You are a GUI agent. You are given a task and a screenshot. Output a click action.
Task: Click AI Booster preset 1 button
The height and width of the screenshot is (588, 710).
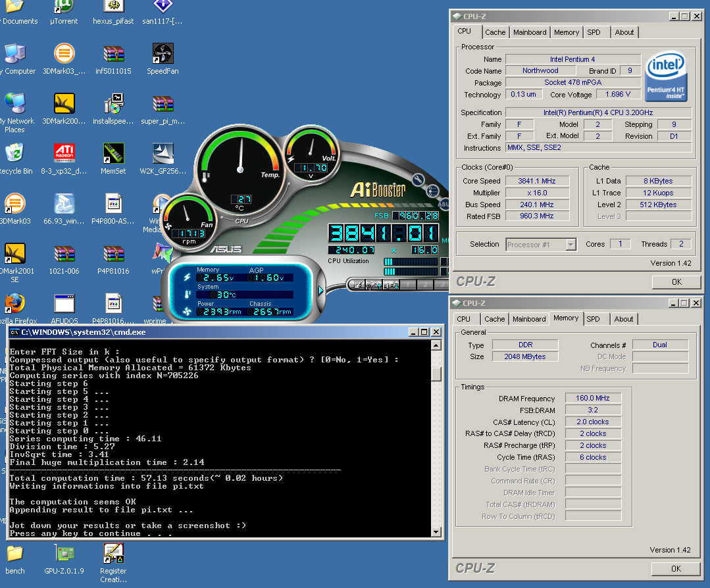point(407,285)
